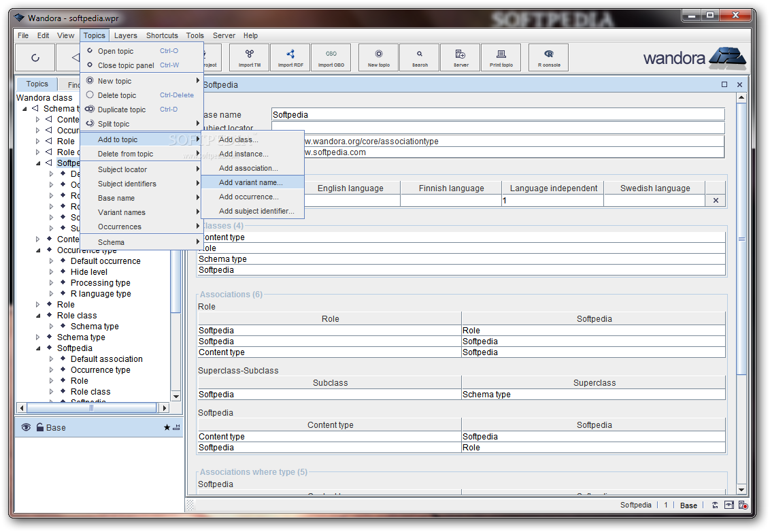The image size is (770, 532).
Task: Expand the Base name submenu
Action: tap(142, 198)
